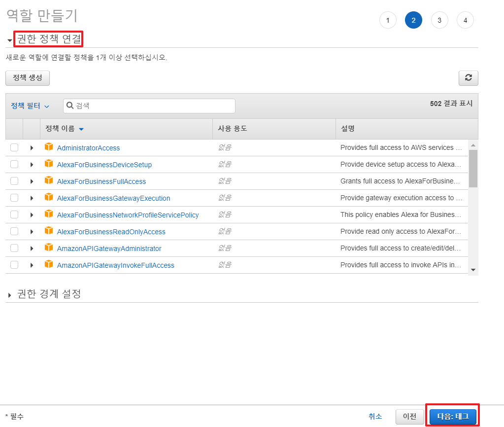This screenshot has width=504, height=427.
Task: Open the AlexaForBusinessFullAccess policy link
Action: tap(101, 181)
